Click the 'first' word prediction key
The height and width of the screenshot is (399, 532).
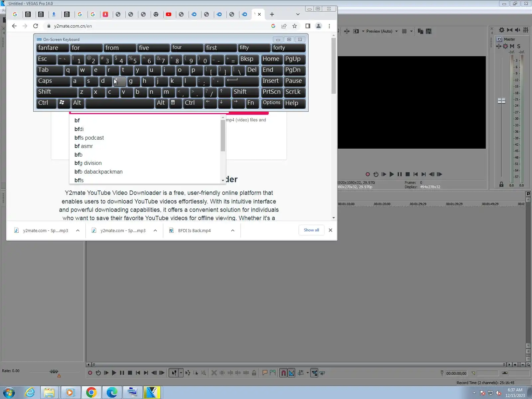[x=220, y=48]
